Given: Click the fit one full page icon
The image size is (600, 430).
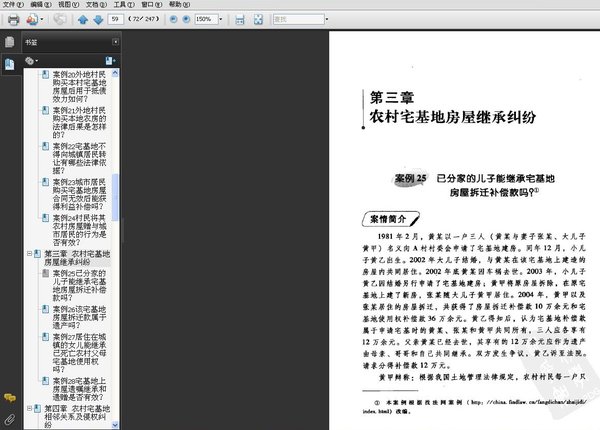Looking at the screenshot, I should (x=259, y=19).
